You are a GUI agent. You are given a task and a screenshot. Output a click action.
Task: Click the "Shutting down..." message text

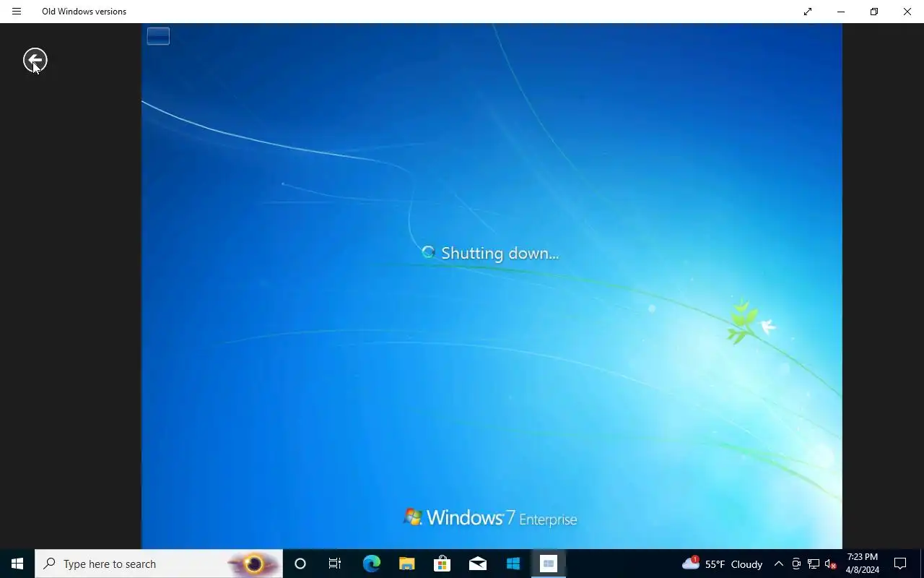click(500, 254)
